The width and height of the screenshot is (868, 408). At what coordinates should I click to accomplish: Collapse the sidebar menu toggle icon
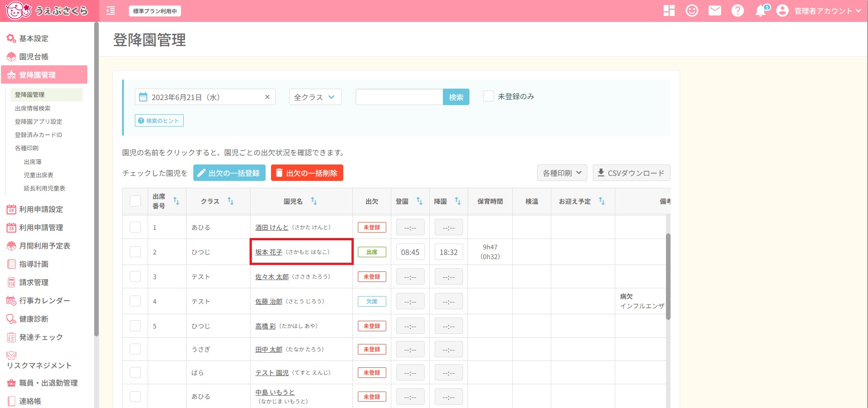[x=111, y=11]
